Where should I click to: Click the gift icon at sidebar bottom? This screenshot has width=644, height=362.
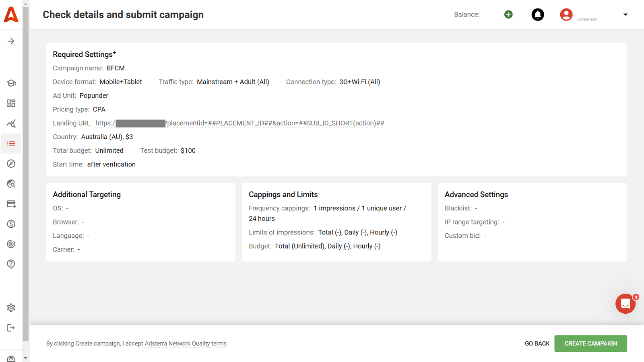pyautogui.click(x=11, y=358)
